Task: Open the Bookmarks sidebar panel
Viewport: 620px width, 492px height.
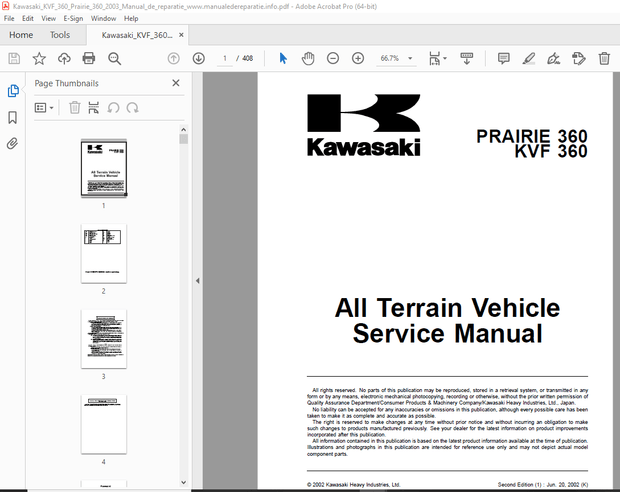Action: click(13, 117)
